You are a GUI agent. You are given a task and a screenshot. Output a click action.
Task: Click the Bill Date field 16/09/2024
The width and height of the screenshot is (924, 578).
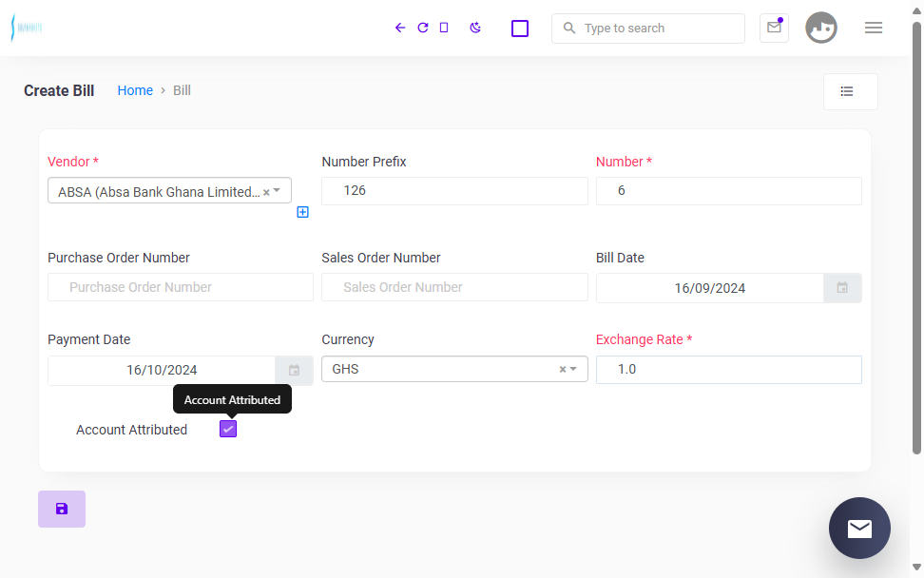pos(709,288)
